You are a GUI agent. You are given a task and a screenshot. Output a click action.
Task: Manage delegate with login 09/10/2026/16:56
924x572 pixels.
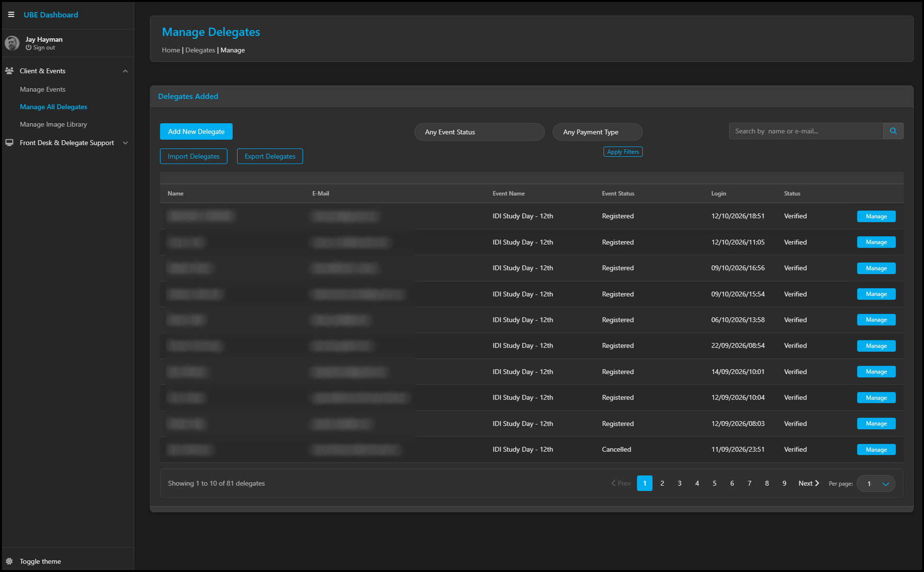(x=876, y=268)
